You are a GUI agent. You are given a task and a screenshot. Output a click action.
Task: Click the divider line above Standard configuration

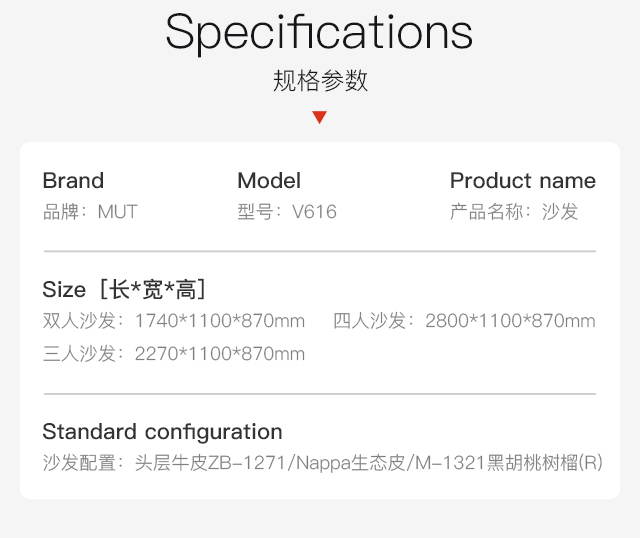tap(320, 394)
